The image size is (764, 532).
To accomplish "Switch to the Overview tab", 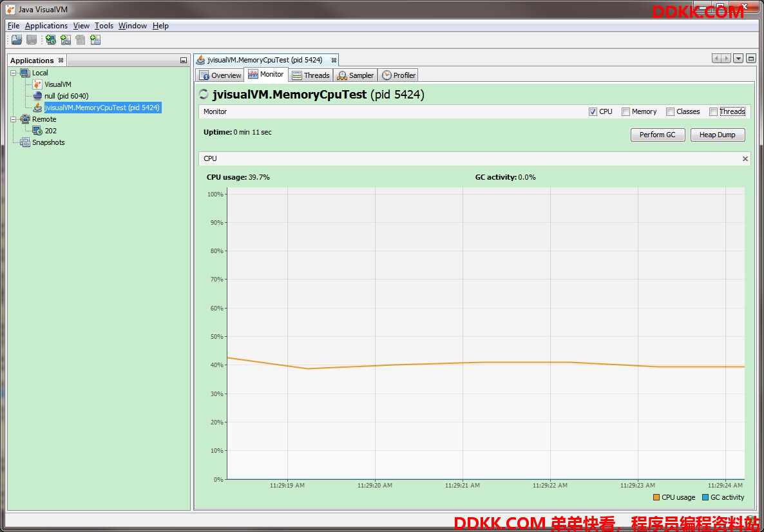I will click(x=220, y=75).
